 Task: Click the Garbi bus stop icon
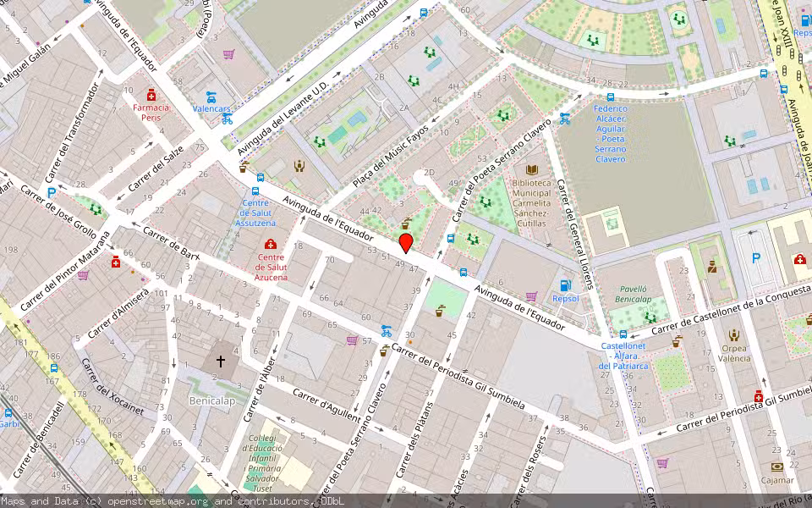(x=8, y=413)
